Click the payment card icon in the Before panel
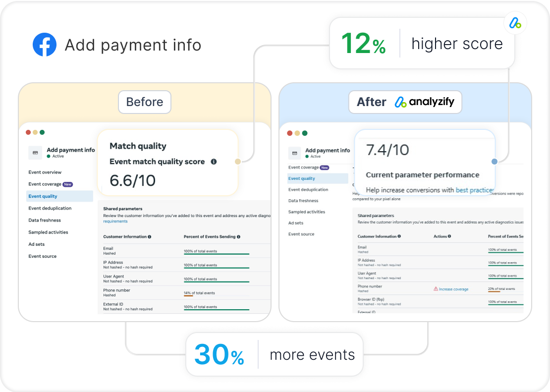 coord(35,153)
